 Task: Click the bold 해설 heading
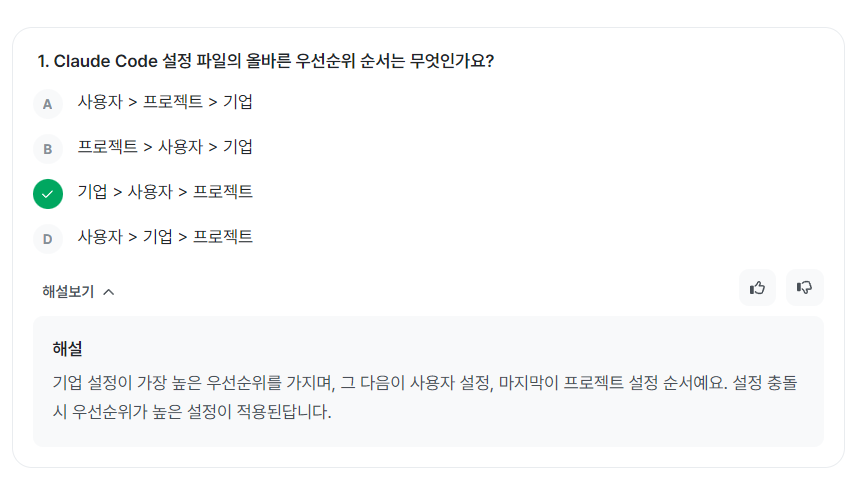[x=67, y=349]
